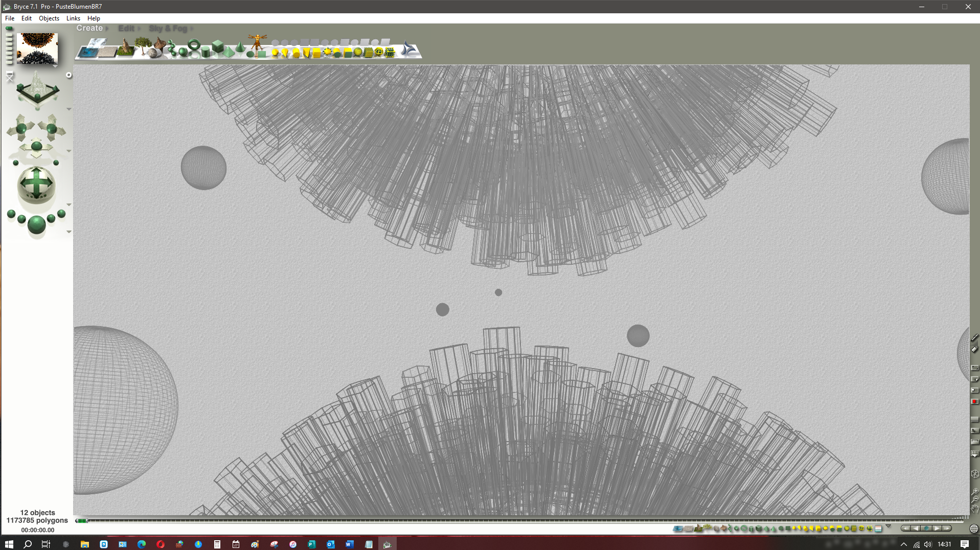Switch to Director's View chair icon
980x550 pixels.
[10, 77]
